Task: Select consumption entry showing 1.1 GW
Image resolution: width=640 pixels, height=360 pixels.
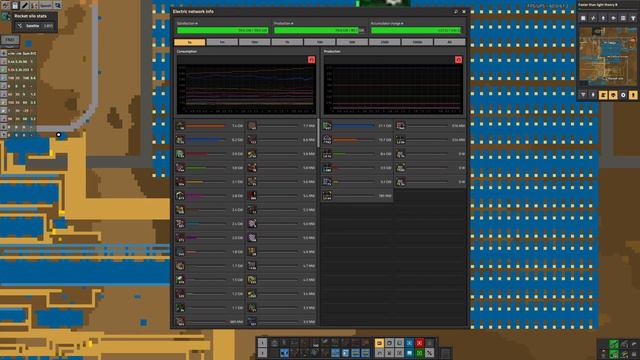Action: pos(210,307)
